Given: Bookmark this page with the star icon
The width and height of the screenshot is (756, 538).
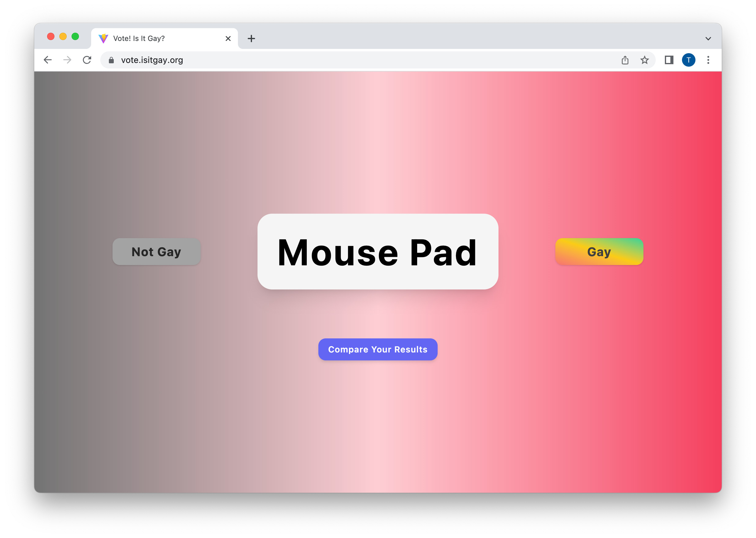Looking at the screenshot, I should point(644,60).
